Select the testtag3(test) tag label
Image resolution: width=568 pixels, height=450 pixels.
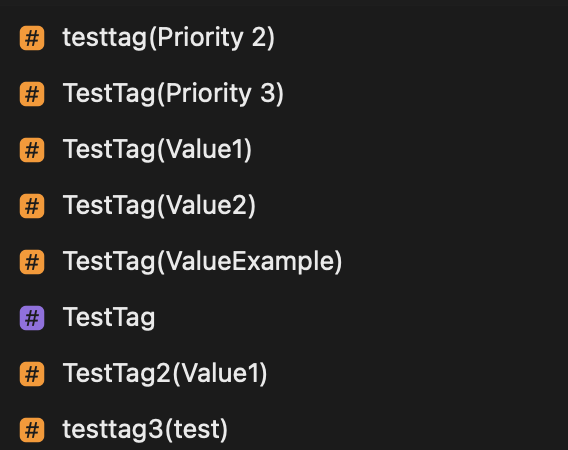(145, 430)
